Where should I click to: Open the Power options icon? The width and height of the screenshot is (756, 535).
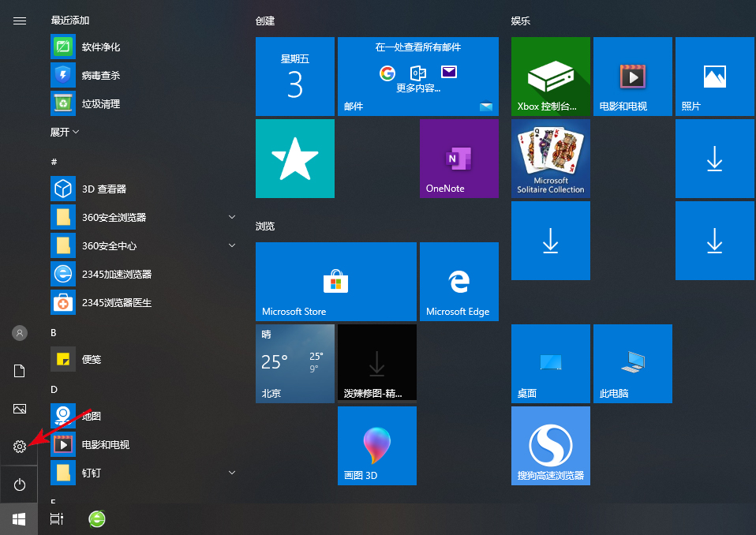point(19,484)
